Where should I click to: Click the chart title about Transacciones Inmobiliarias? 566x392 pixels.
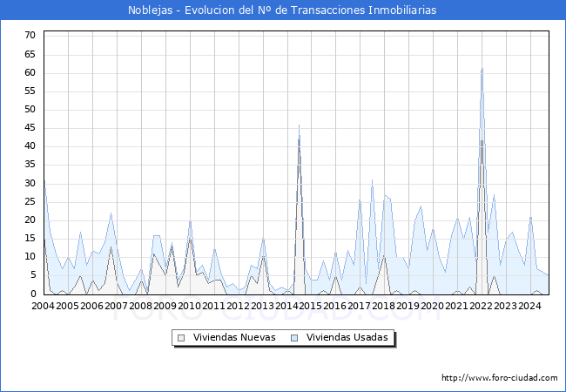(282, 10)
